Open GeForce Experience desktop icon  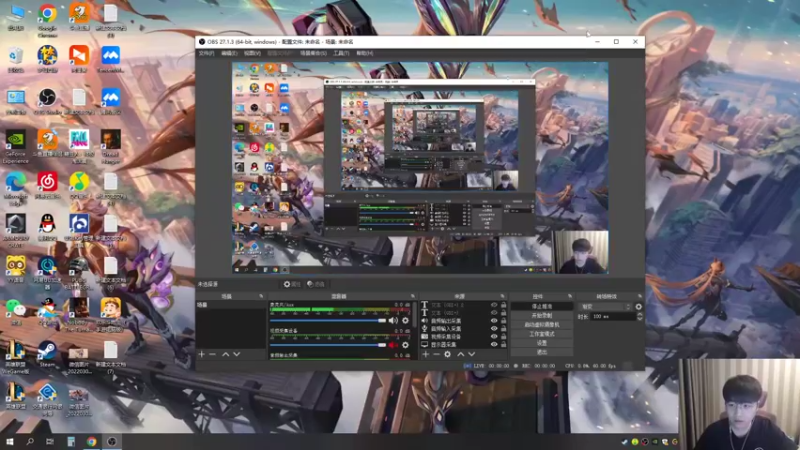tap(15, 146)
